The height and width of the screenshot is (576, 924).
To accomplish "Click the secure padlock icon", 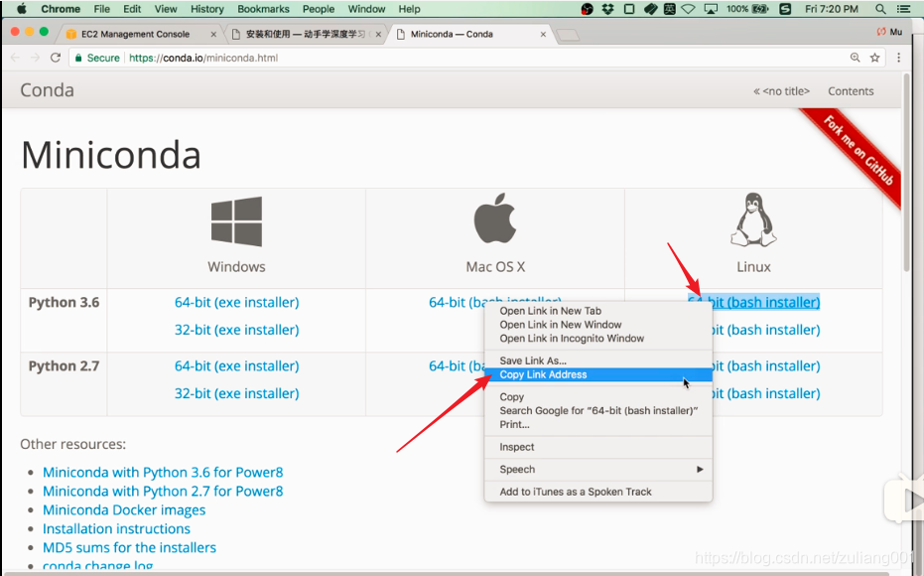I will [x=77, y=58].
